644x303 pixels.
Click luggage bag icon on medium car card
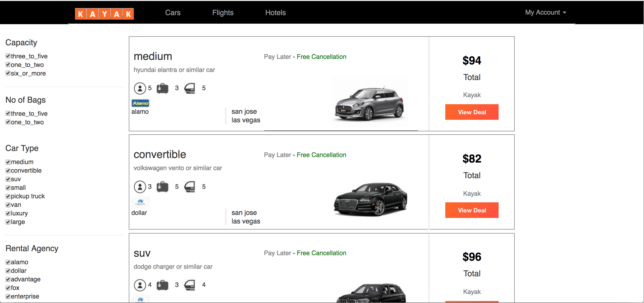(x=163, y=88)
